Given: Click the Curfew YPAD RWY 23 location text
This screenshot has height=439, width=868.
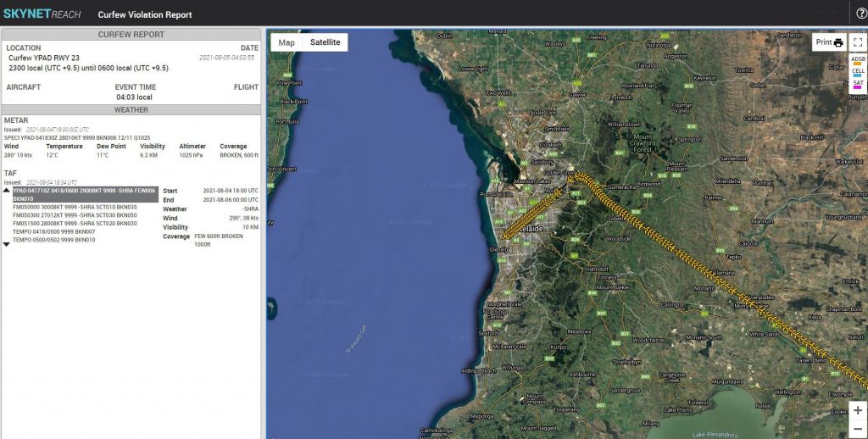Looking at the screenshot, I should (44, 58).
